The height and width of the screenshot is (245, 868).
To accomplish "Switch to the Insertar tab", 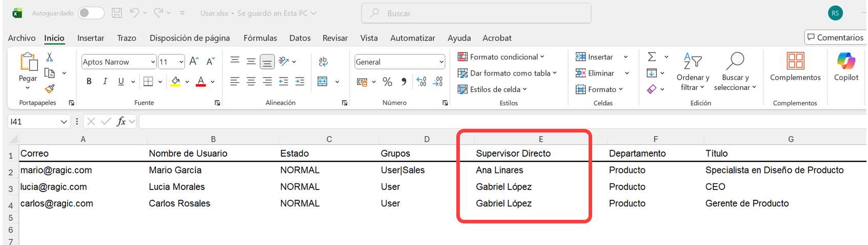I will pyautogui.click(x=90, y=38).
